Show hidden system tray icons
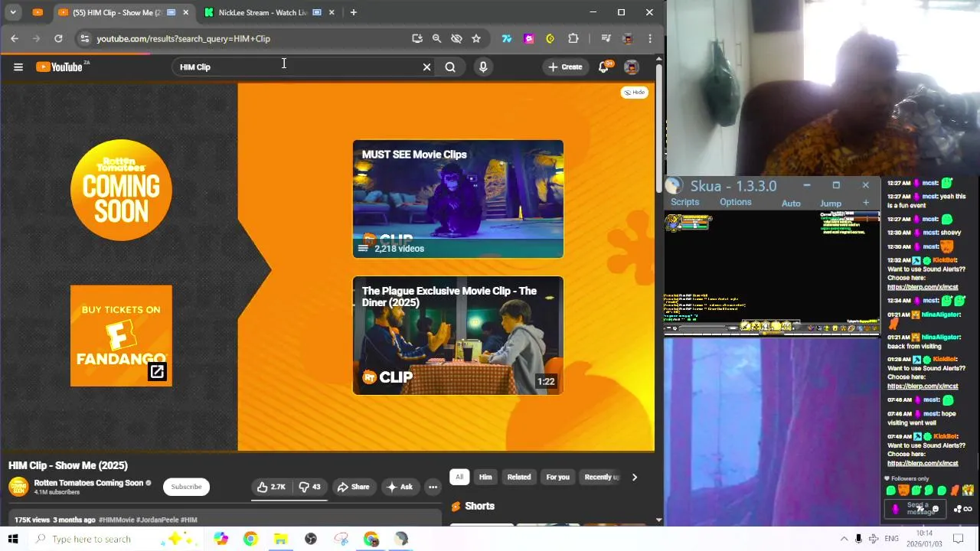This screenshot has width=980, height=551. 844,539
